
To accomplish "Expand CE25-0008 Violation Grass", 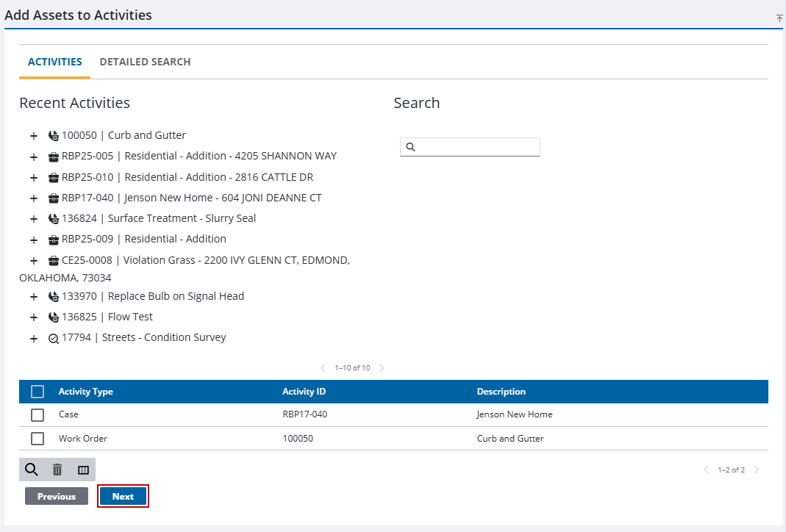I will 34,261.
